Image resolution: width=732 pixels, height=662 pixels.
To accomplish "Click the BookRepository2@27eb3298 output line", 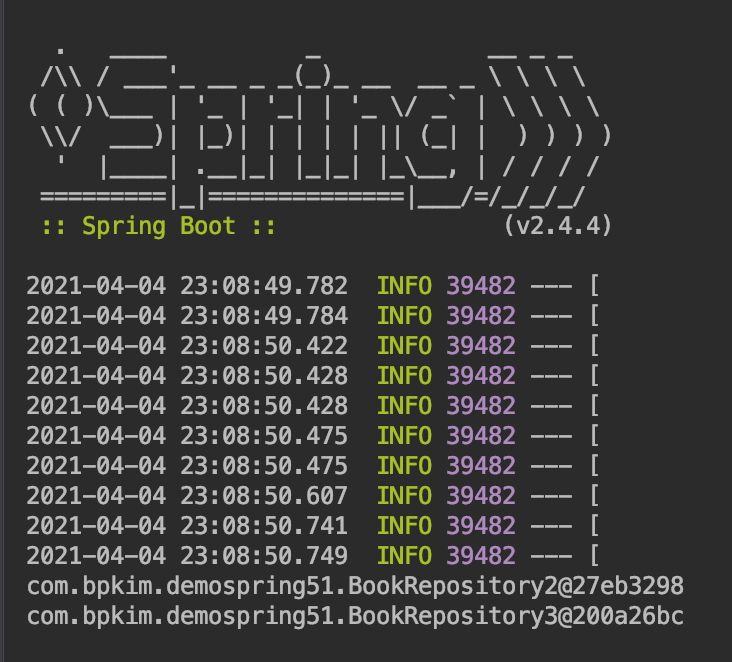I will coord(355,586).
